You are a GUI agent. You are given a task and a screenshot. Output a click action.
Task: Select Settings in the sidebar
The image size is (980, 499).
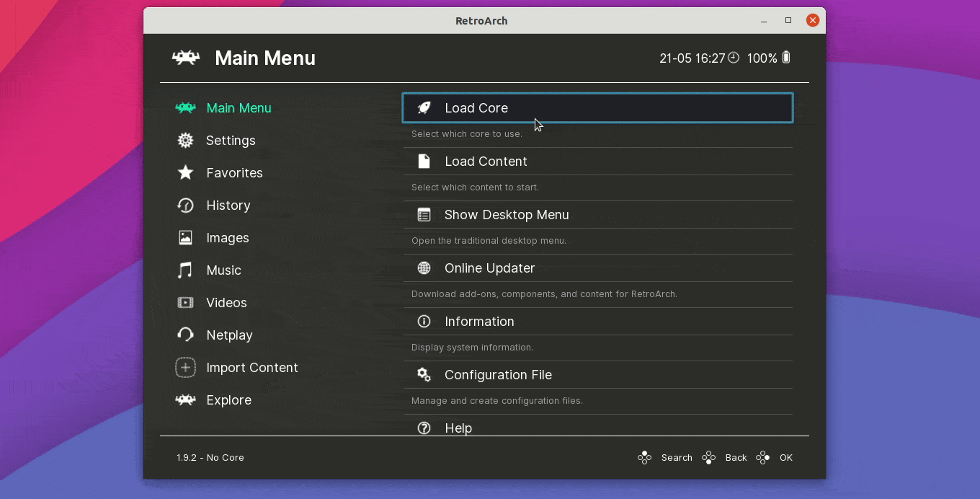[x=231, y=140]
